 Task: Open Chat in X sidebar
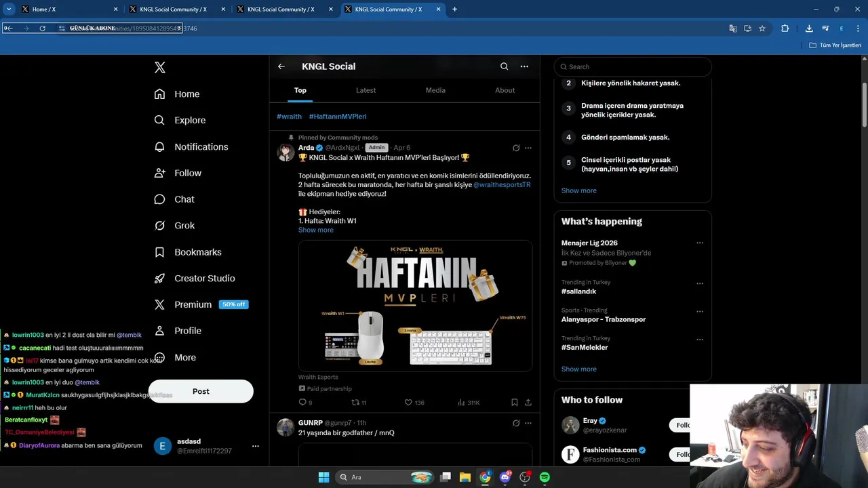tap(174, 199)
